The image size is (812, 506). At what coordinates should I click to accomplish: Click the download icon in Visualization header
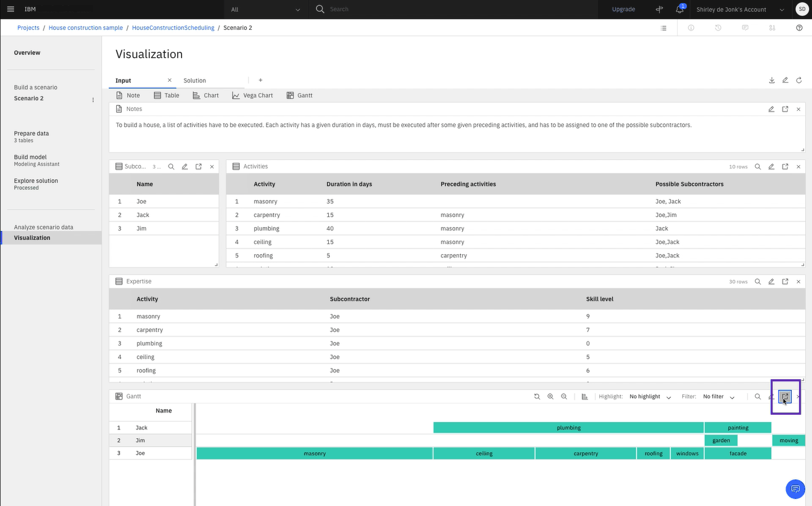(x=771, y=81)
